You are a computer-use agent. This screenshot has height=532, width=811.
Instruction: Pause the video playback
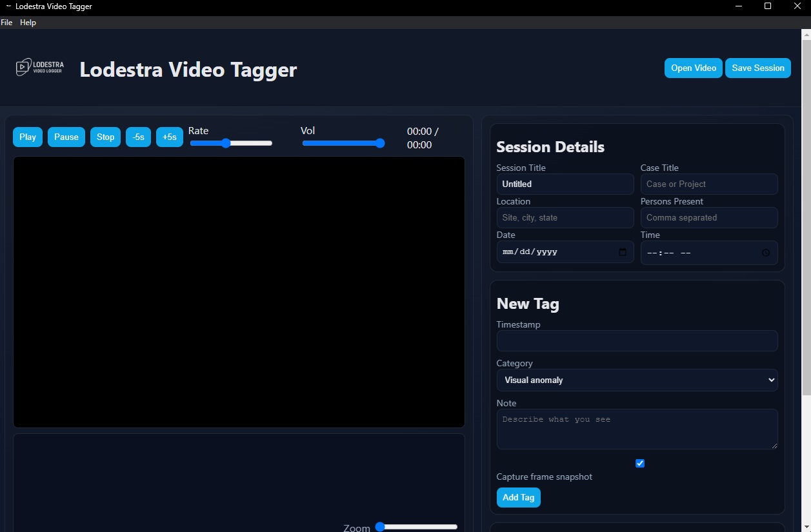pos(66,137)
